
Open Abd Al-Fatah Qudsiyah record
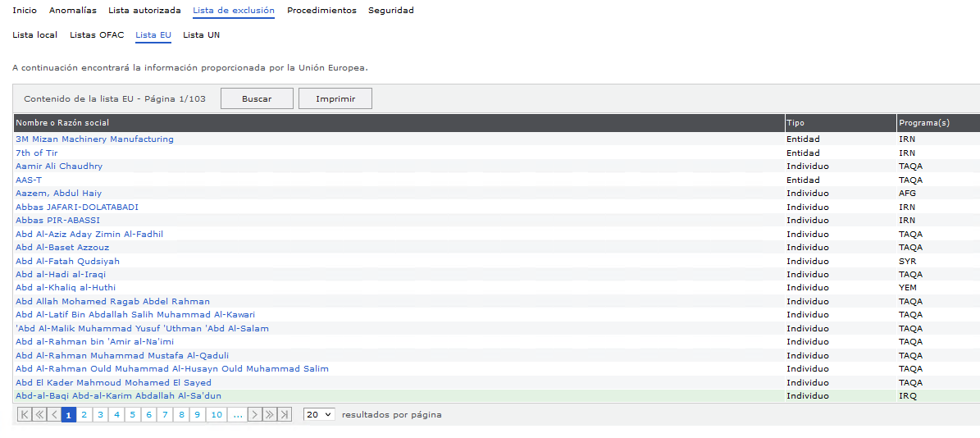(67, 262)
